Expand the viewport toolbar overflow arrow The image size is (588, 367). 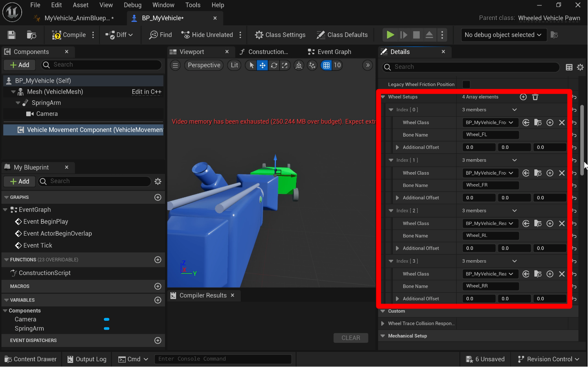[368, 65]
